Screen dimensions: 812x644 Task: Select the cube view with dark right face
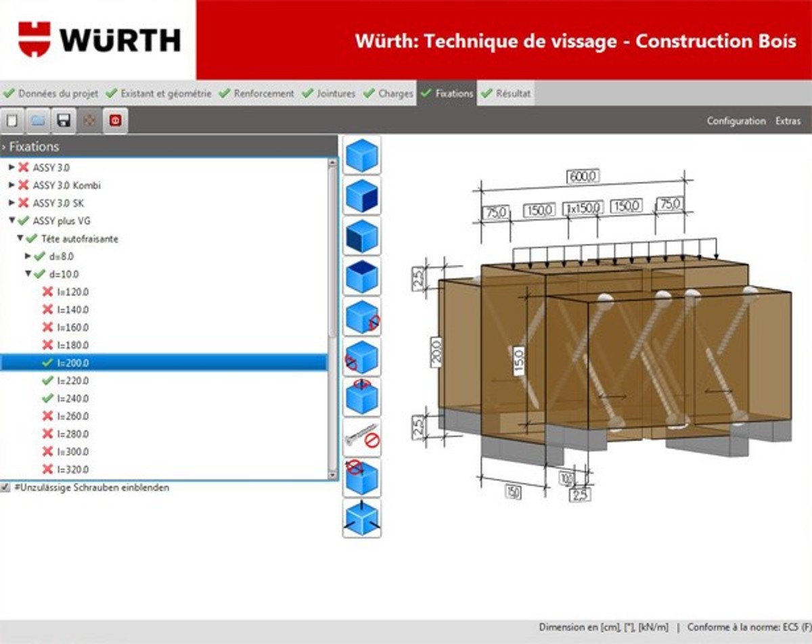[362, 195]
